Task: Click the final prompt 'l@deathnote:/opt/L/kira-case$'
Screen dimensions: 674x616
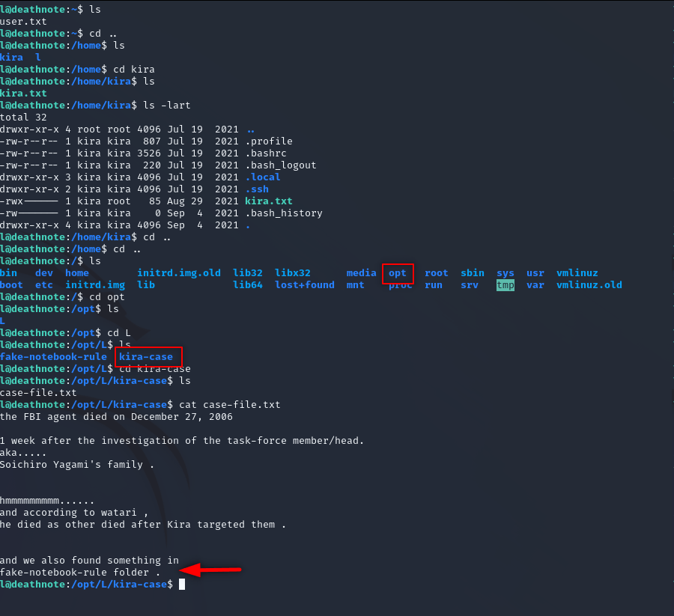Action: (x=86, y=585)
